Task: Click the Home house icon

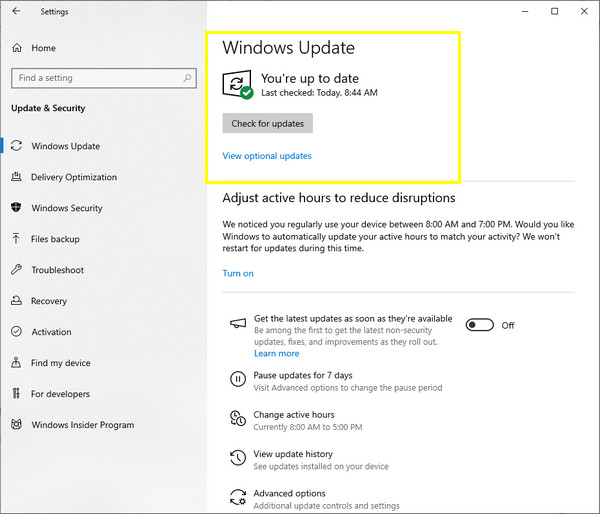Action: pyautogui.click(x=17, y=48)
